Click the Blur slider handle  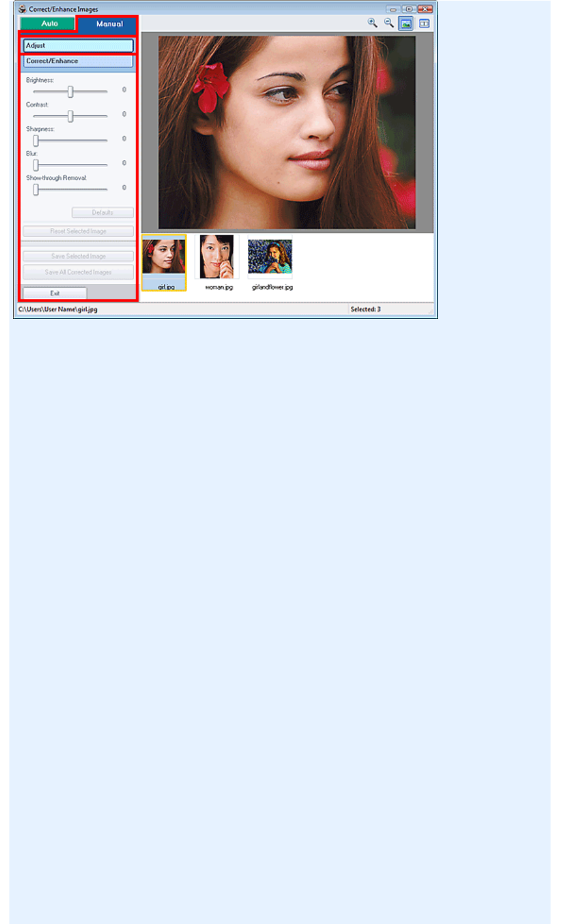pos(36,165)
